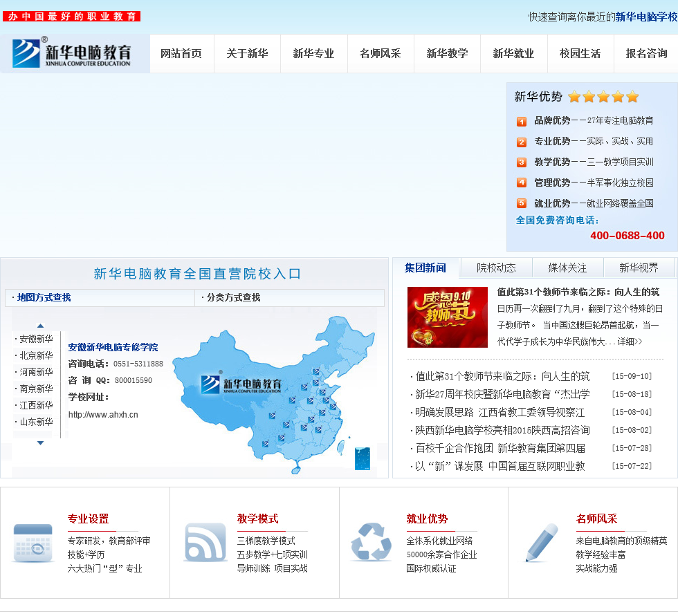Click the calendar icon beside 专业设置

tap(33, 543)
